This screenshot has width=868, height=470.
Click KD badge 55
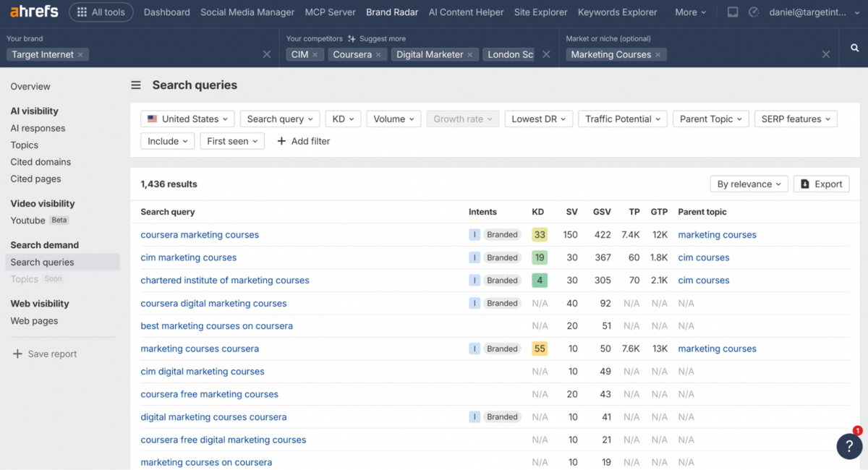tap(540, 349)
